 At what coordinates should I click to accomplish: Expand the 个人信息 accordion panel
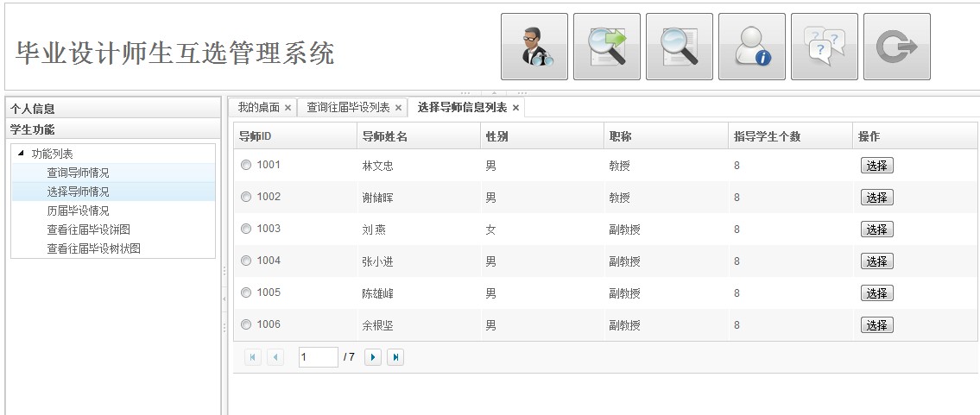pyautogui.click(x=112, y=109)
